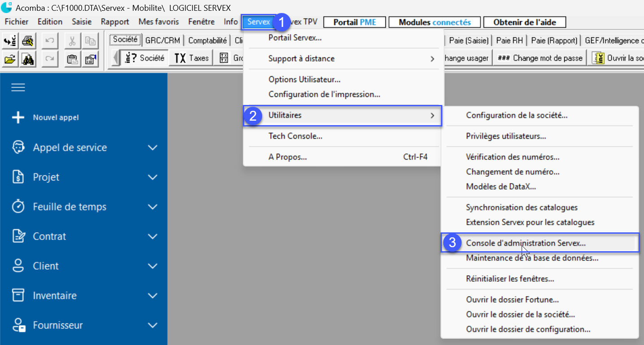Click the Portail PME button
644x345 pixels.
[355, 22]
